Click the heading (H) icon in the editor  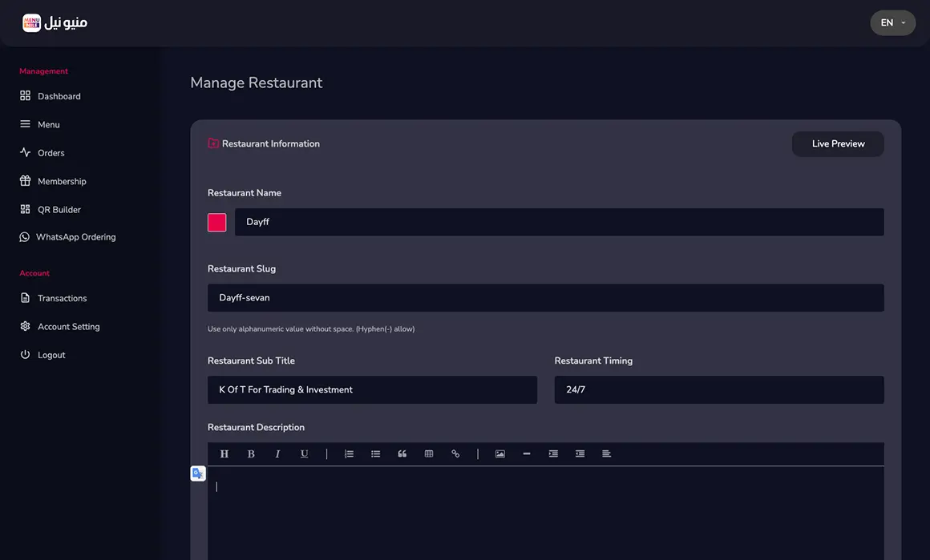tap(224, 454)
